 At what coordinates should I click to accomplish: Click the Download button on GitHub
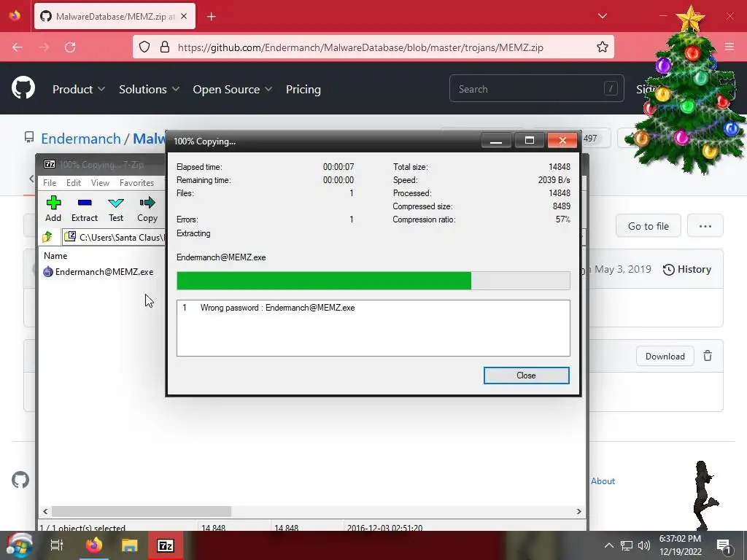665,356
